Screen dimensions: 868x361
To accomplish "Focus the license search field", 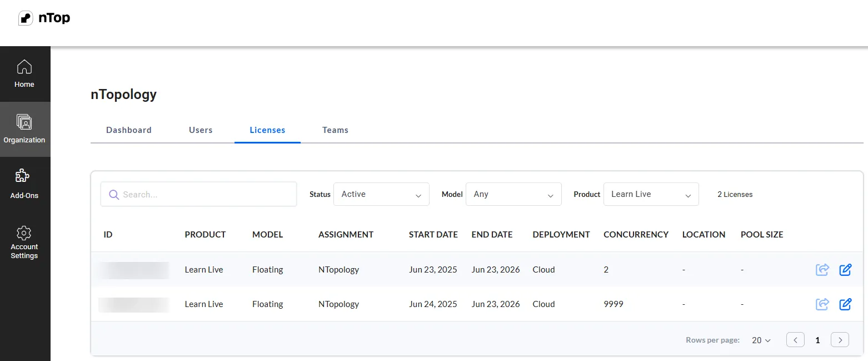I will tap(198, 194).
